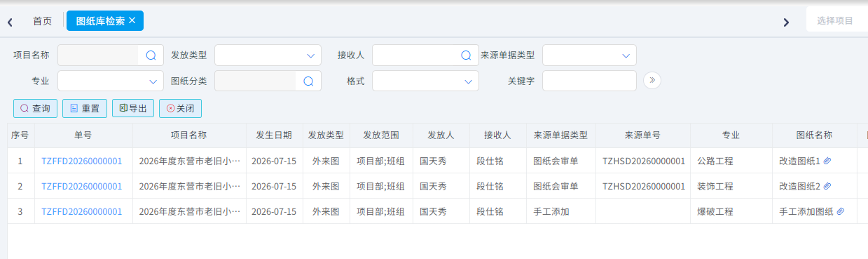Click the 序号 column header

[20, 135]
